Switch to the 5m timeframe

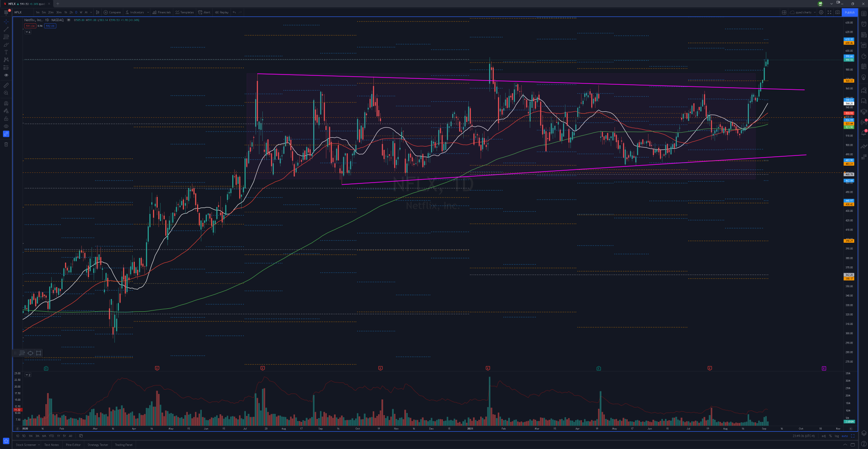44,12
